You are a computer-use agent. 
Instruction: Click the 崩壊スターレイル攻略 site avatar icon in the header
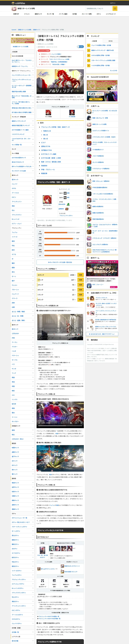tap(14, 8)
